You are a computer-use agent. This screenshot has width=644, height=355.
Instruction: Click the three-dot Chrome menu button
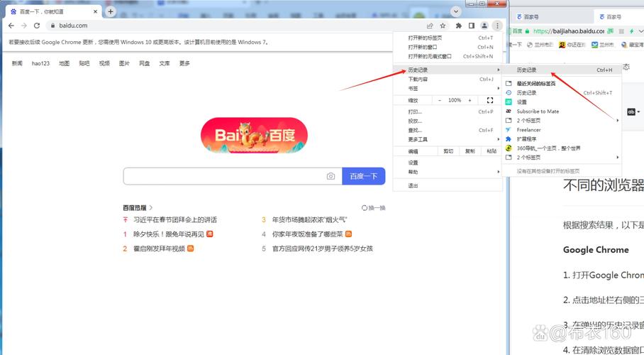[497, 26]
